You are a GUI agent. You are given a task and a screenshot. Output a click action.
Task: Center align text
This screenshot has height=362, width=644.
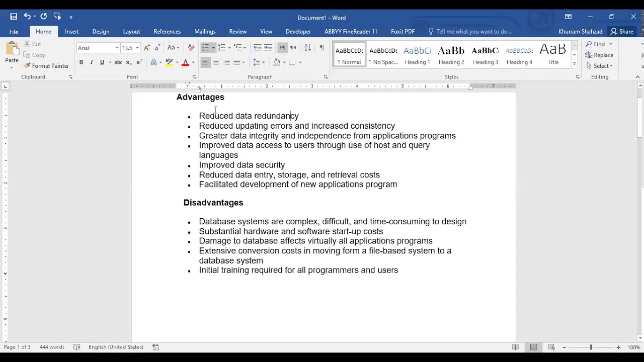[x=216, y=62]
